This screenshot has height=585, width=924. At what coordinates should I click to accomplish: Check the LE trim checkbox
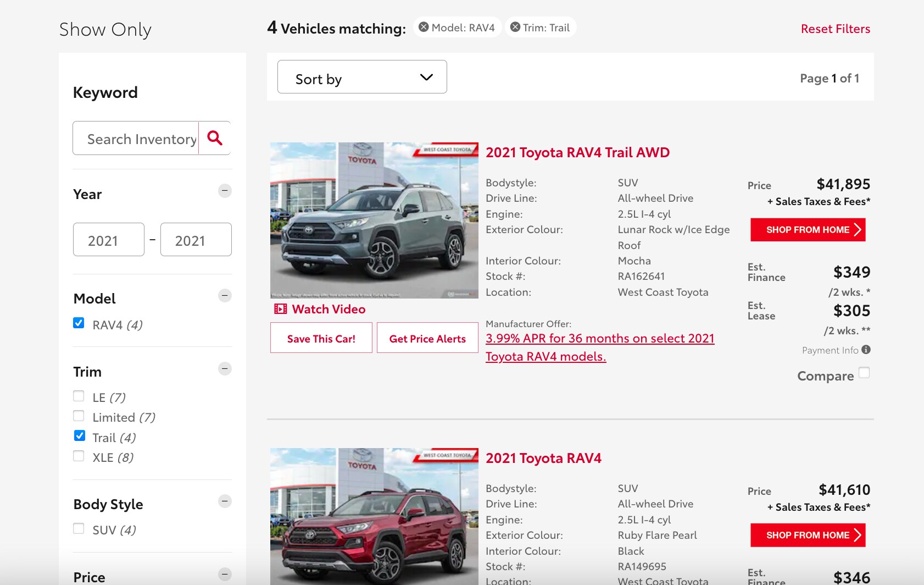point(79,396)
